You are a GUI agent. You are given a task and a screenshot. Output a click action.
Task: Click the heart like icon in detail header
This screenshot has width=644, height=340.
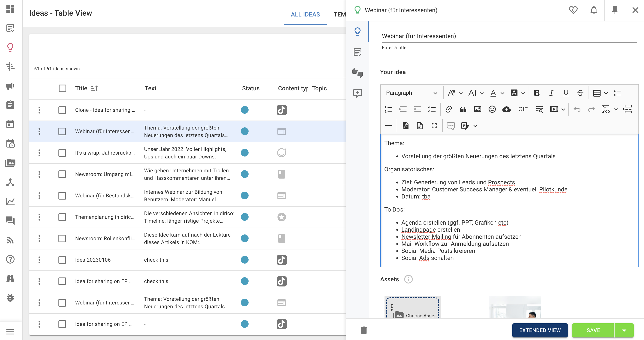click(573, 10)
